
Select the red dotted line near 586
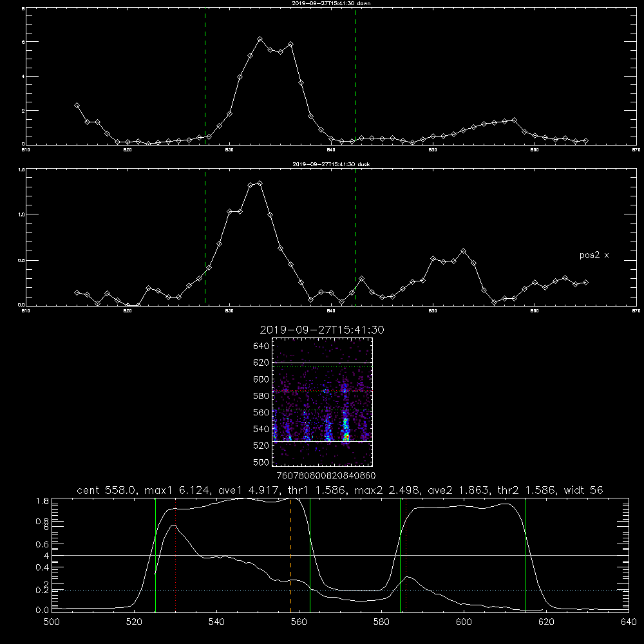tap(406, 555)
